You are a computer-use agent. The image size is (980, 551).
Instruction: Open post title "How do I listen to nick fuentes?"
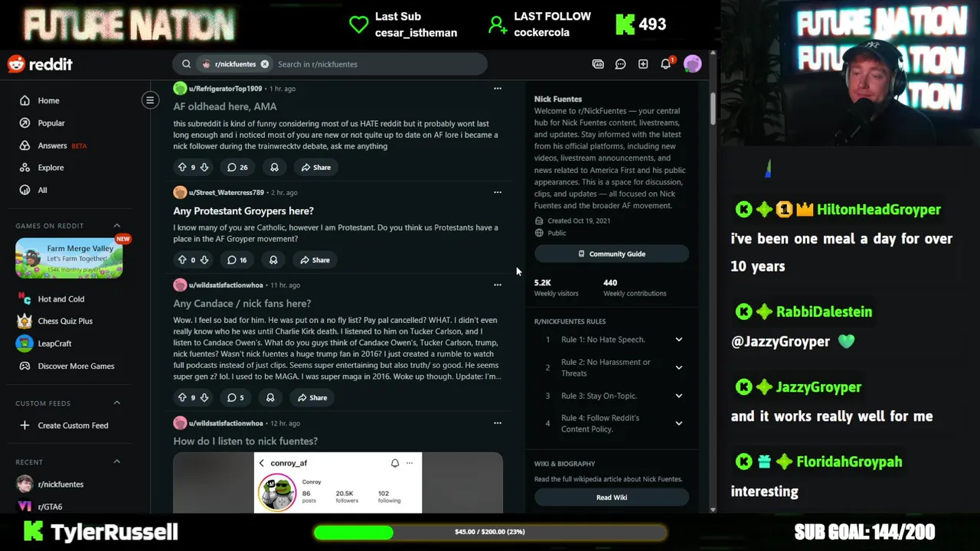tap(245, 441)
